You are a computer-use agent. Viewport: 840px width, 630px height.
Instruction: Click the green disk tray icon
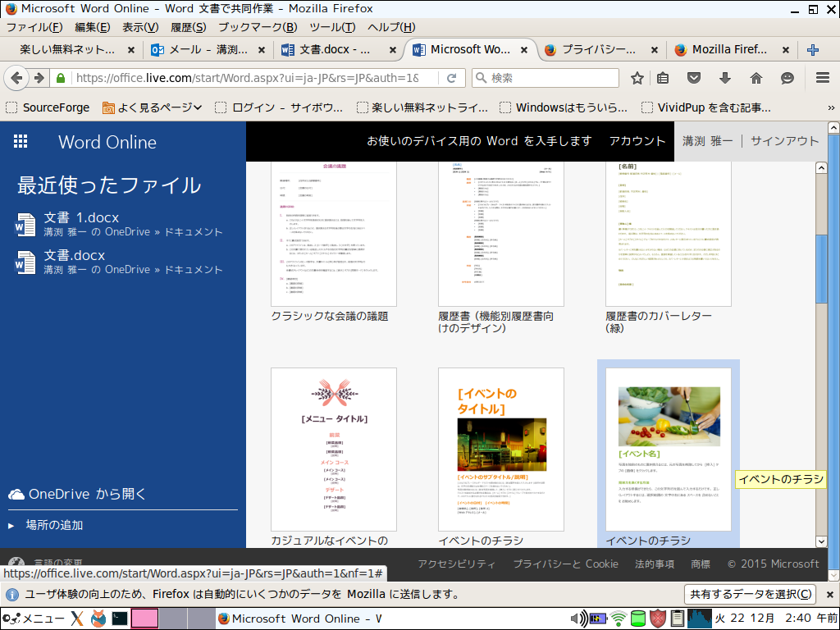pos(638,619)
